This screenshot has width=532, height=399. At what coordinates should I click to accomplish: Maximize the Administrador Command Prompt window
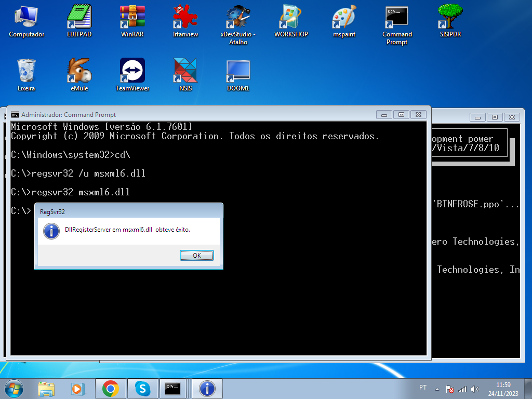[x=402, y=115]
